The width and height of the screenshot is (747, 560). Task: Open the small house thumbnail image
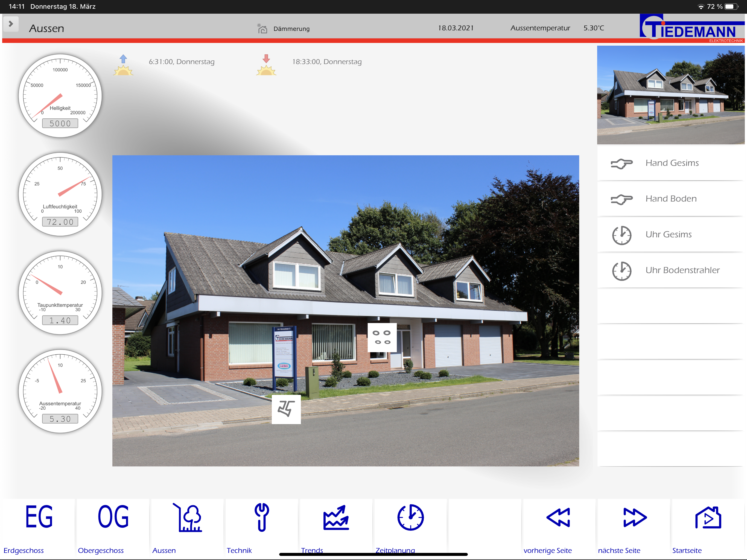click(x=671, y=95)
